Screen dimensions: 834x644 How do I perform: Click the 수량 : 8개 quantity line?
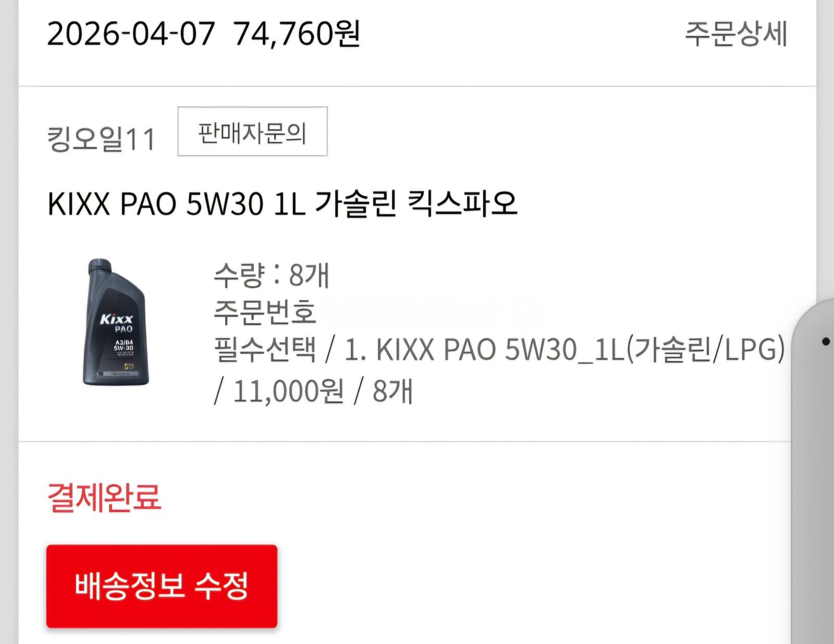272,275
